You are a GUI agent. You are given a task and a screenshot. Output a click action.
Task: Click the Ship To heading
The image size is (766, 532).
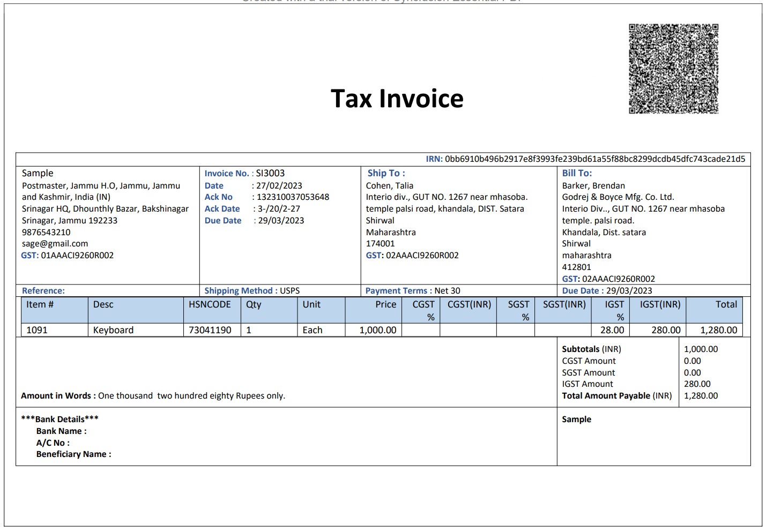coord(386,174)
